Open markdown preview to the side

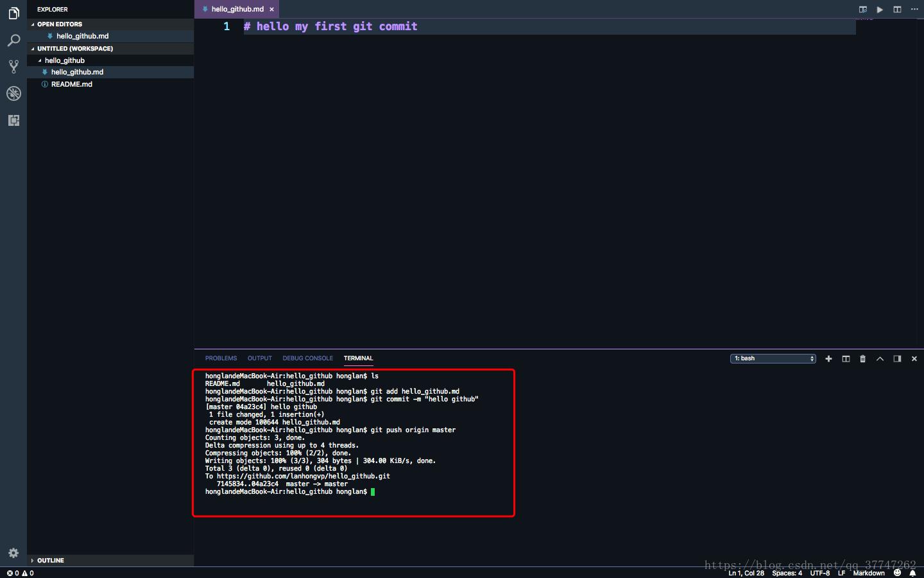[863, 10]
